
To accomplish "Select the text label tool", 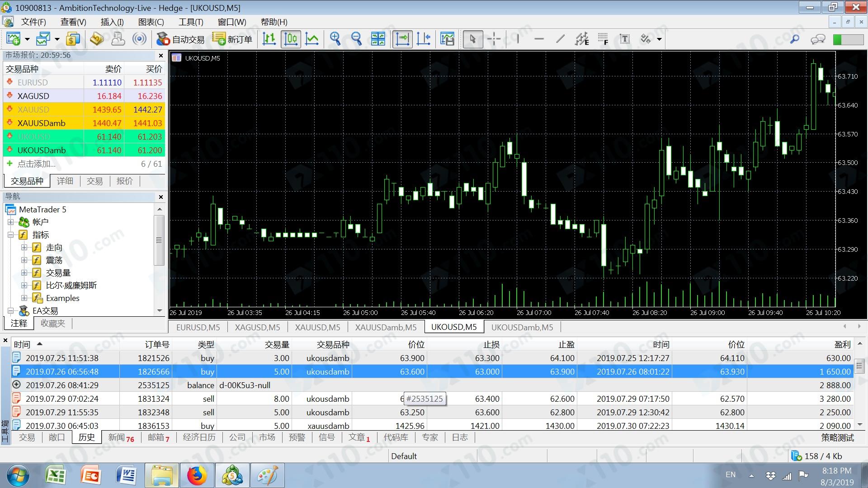I will [624, 39].
